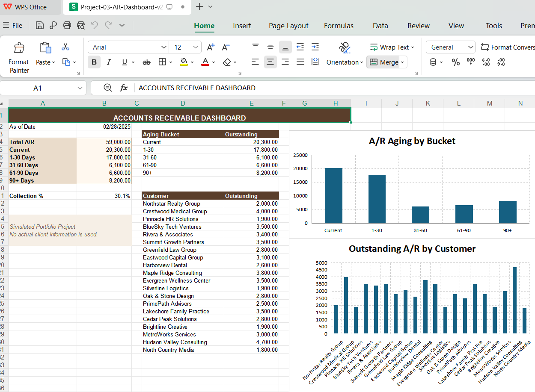Screen dimensions: 535x392
Task: Click the Copy icon
Action: tap(66, 62)
